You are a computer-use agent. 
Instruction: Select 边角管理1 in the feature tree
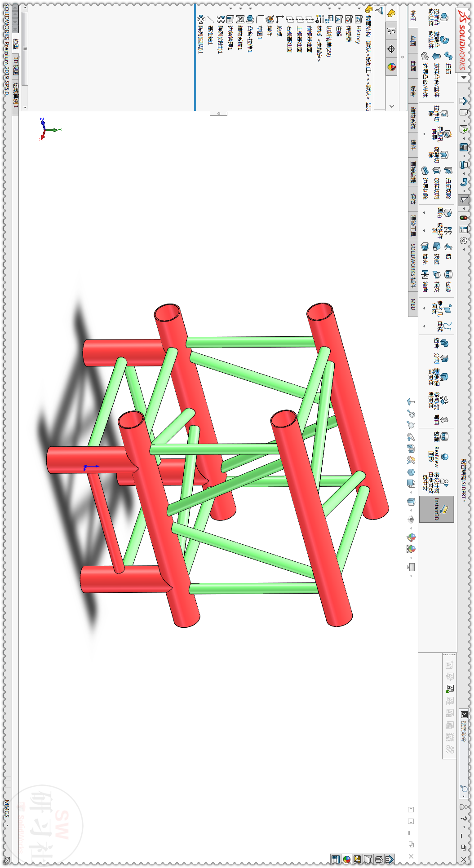[230, 33]
